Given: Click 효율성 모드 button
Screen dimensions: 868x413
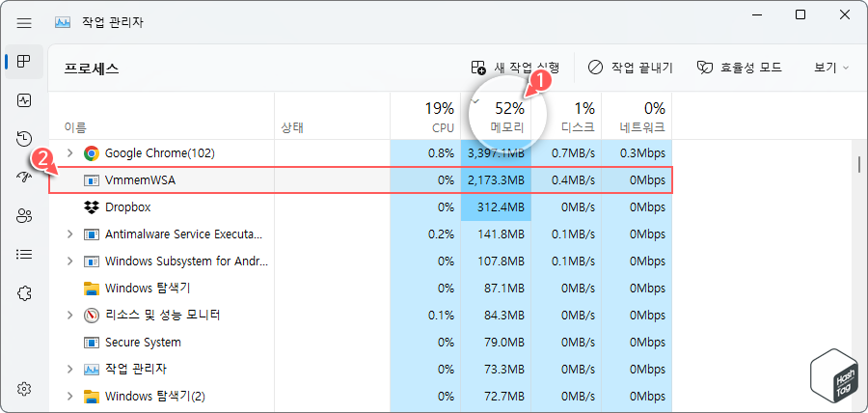Looking at the screenshot, I should 739,69.
